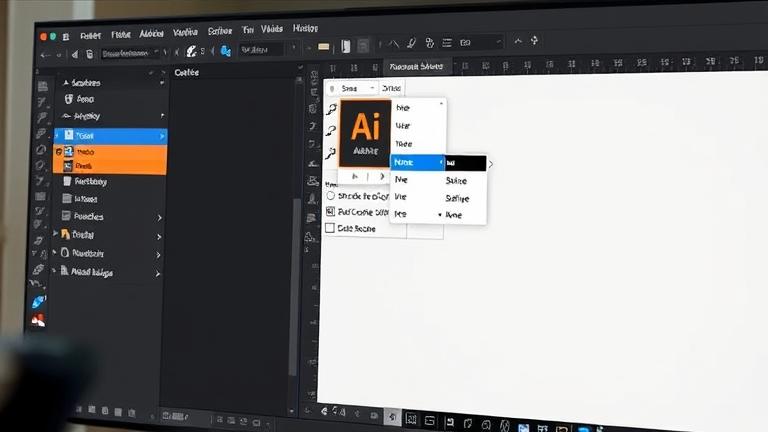Open the wide dropdown field in the top toolbar
The width and height of the screenshot is (768, 432).
(480, 43)
